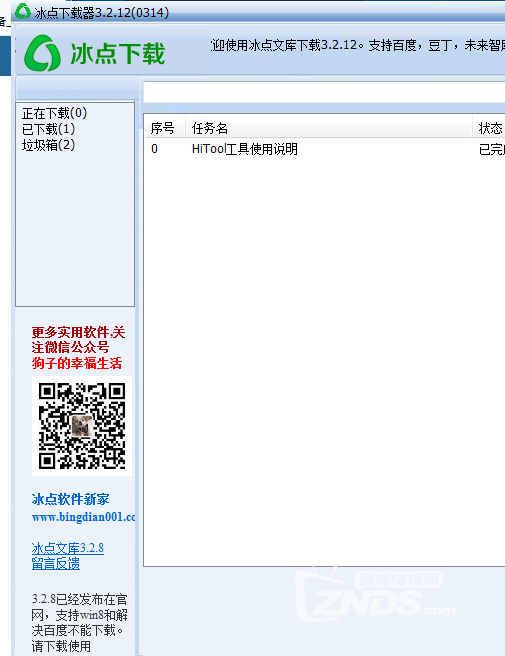Click the WeChat QR code image
This screenshot has height=656, width=505.
click(82, 426)
